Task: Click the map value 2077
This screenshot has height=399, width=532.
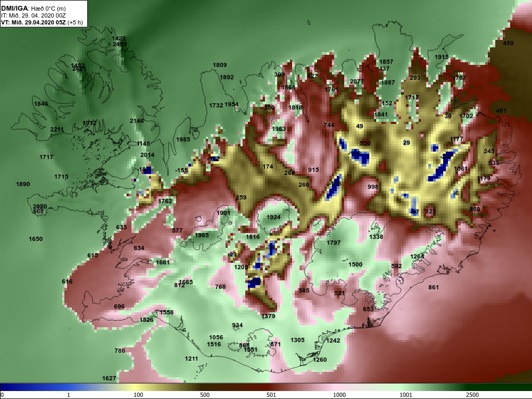Action: pyautogui.click(x=356, y=81)
